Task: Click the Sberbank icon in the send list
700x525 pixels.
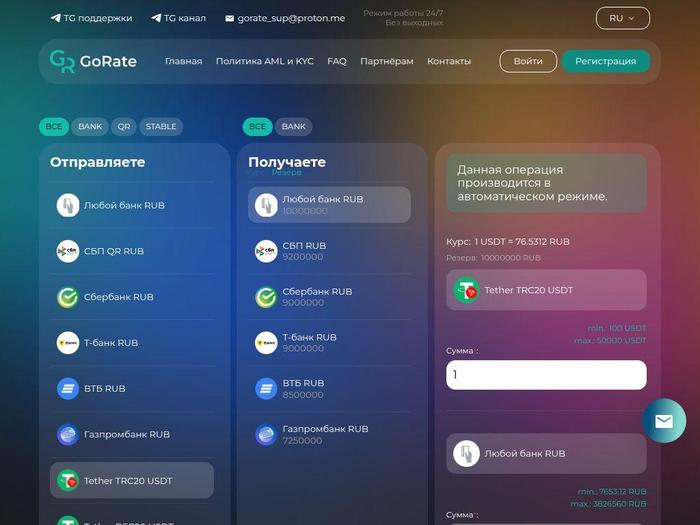Action: click(x=68, y=297)
